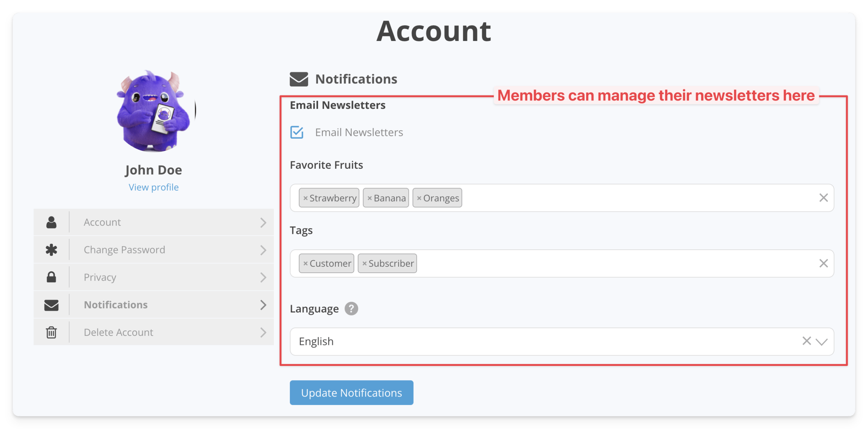Click the Language label
Viewport: 868px width, 429px height.
coord(314,309)
